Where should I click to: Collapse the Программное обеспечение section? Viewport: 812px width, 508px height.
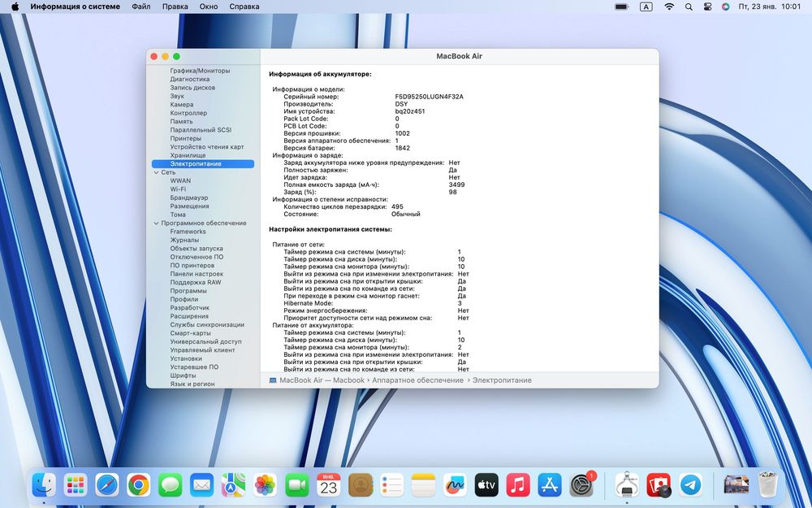click(157, 224)
